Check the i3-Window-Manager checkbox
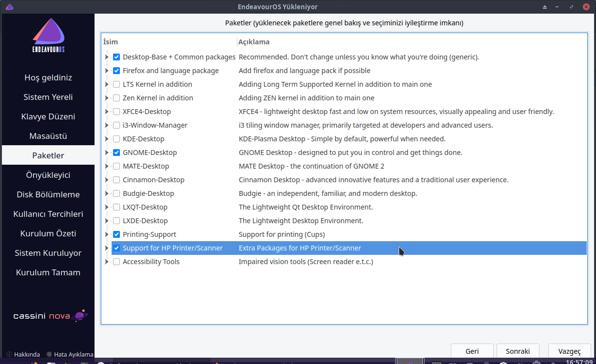Screen dimensions: 596x364 (116, 125)
